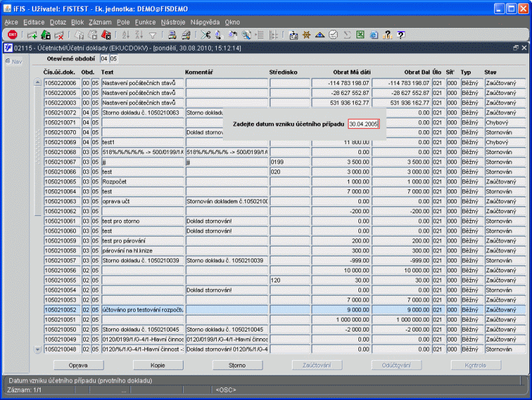Open the Pole menu
The image size is (532, 400).
123,22
